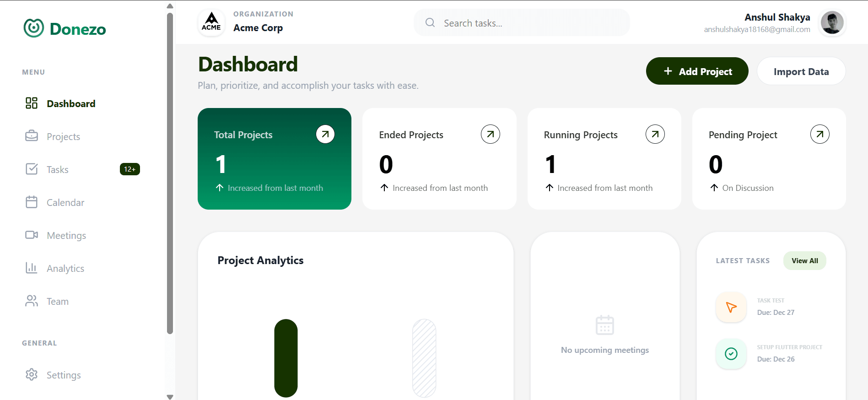Click the search magnifier icon
Screen dimensions: 868x400
pos(430,22)
